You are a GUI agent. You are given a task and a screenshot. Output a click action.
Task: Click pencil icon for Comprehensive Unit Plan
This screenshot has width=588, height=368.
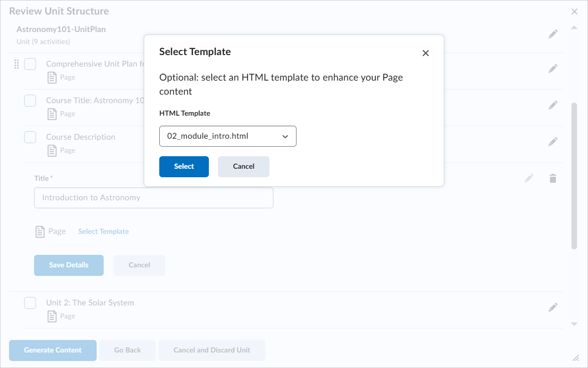(x=553, y=69)
